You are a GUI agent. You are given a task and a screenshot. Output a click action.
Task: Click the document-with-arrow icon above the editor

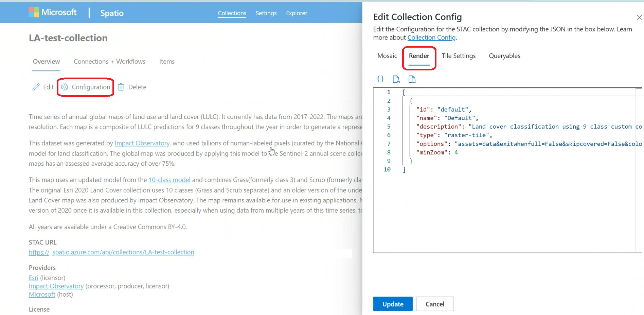[x=396, y=79]
